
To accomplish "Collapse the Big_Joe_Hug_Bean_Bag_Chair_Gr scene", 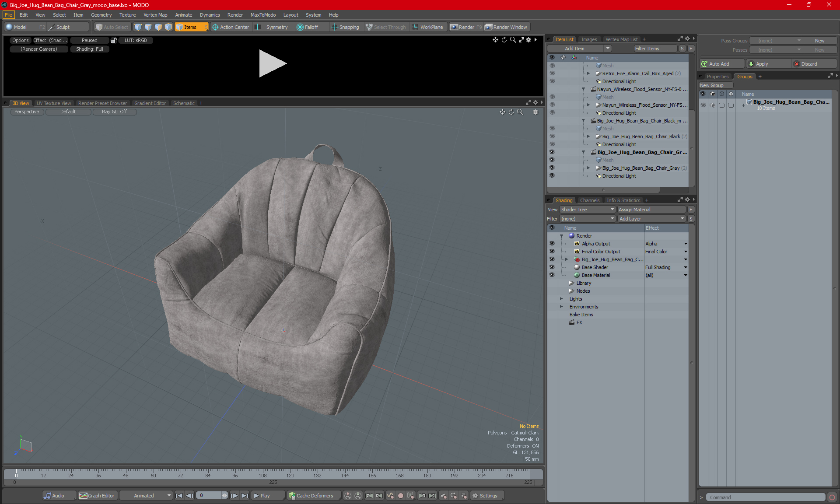I will pyautogui.click(x=583, y=152).
